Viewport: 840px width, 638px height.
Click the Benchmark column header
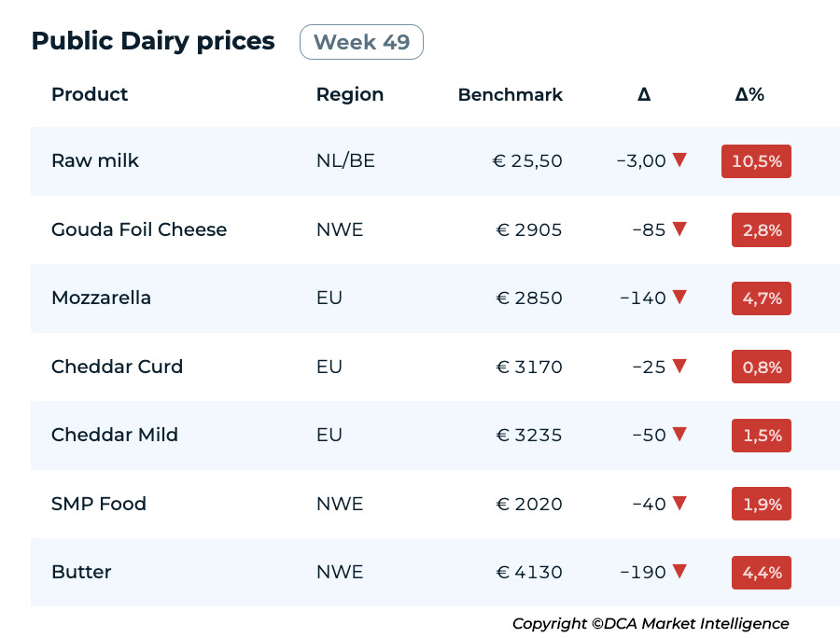(x=510, y=94)
